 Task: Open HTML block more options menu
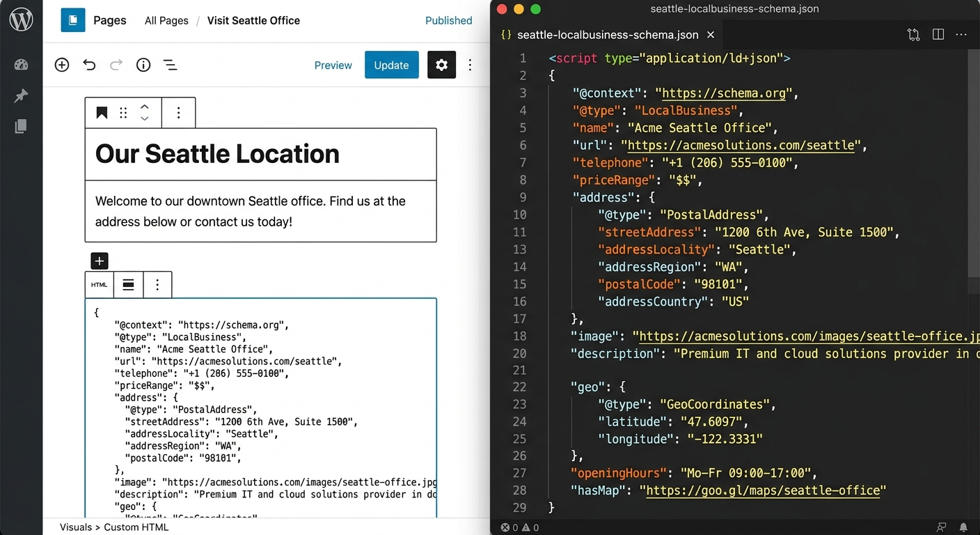click(157, 285)
